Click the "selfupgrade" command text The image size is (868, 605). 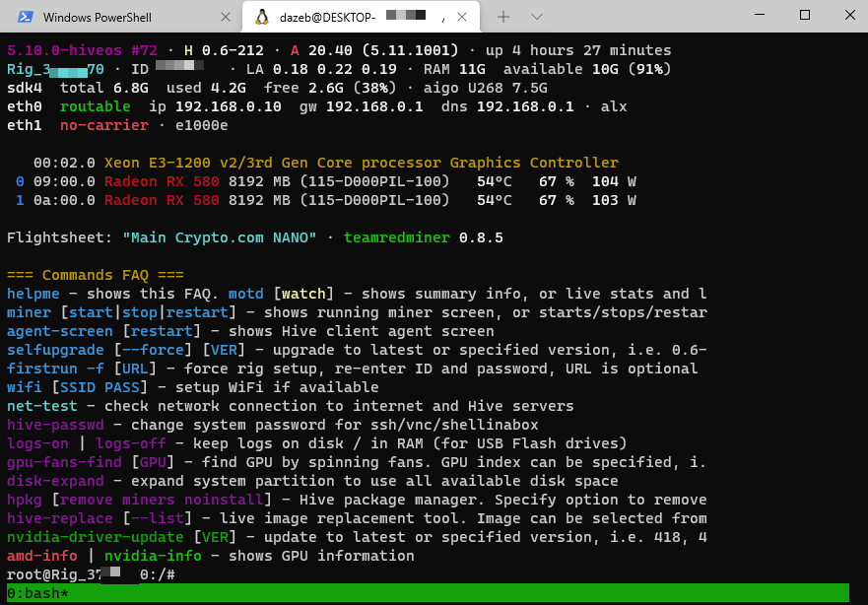pyautogui.click(x=55, y=350)
